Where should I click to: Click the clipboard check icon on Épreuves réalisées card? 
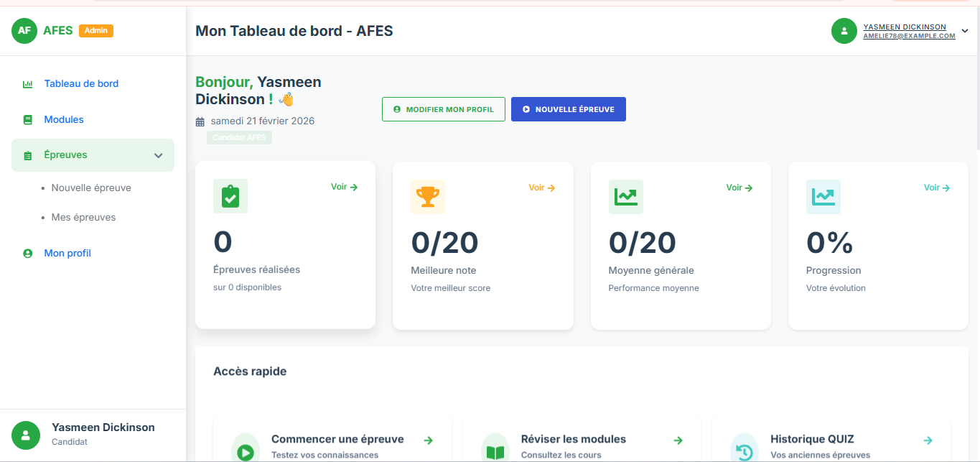tap(230, 196)
